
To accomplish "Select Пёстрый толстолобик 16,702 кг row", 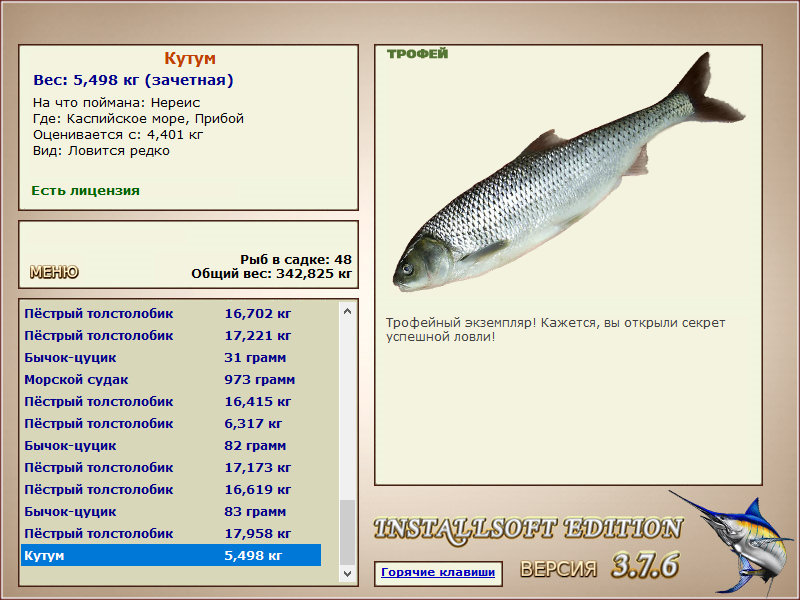I will [x=171, y=314].
